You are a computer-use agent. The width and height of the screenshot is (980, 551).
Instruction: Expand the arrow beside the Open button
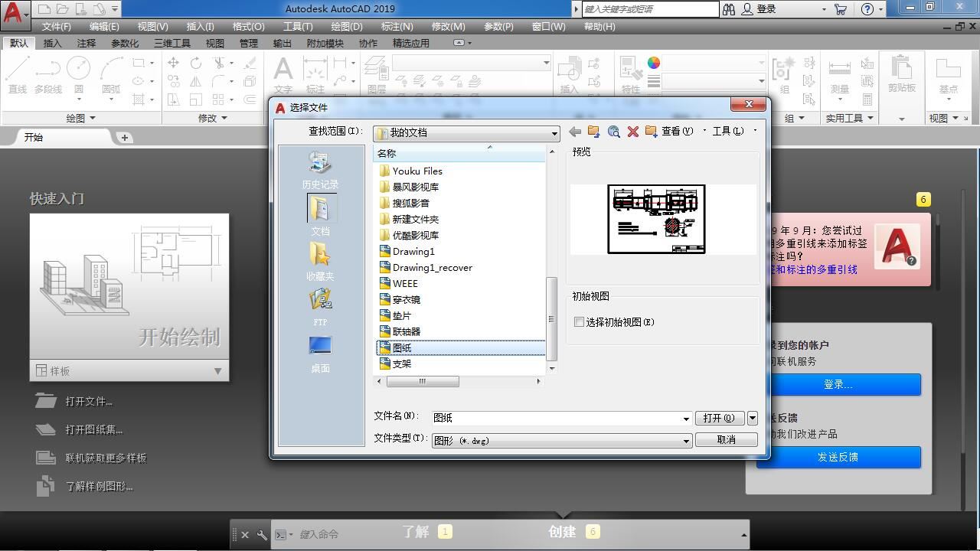753,418
